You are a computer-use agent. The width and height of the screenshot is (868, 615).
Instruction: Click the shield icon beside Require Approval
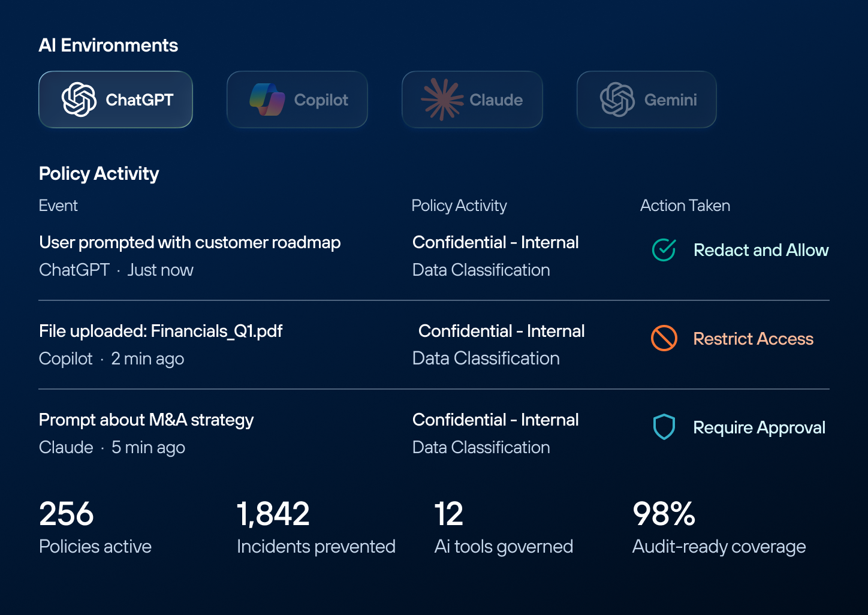(x=664, y=427)
